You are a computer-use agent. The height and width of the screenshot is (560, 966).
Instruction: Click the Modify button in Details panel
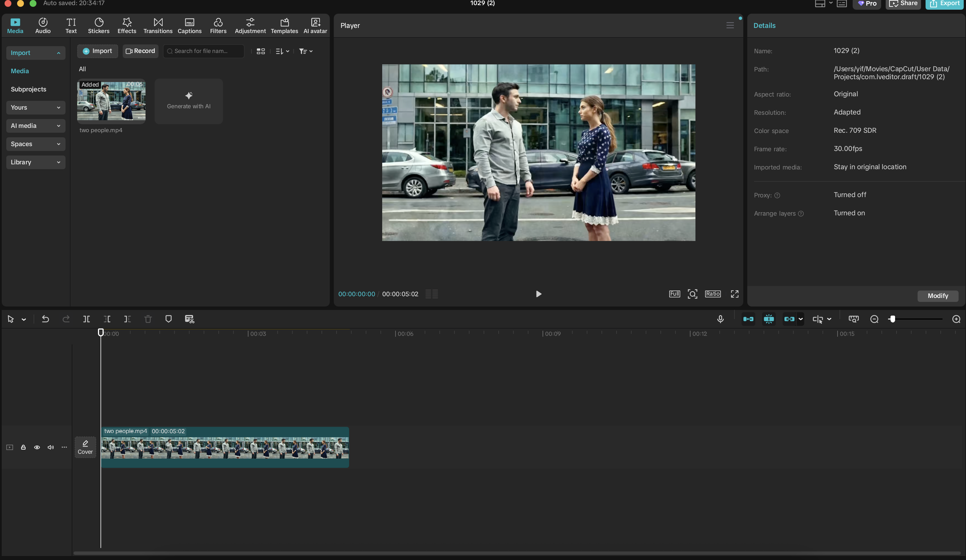[938, 295]
